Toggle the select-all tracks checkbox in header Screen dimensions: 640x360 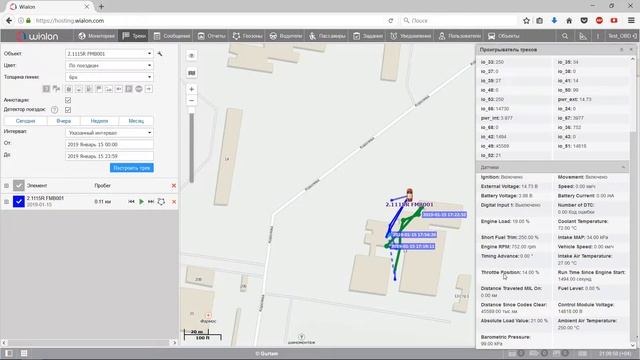tap(19, 186)
